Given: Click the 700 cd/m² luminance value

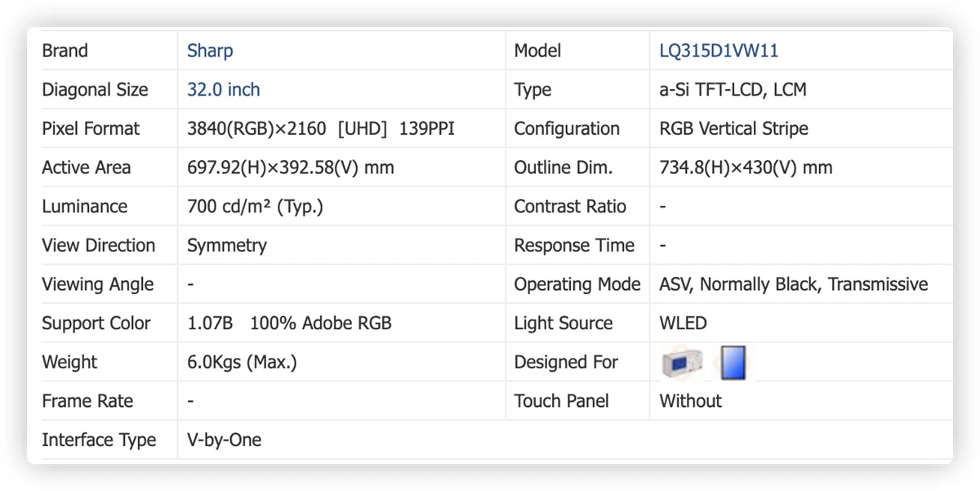Looking at the screenshot, I should 255,207.
